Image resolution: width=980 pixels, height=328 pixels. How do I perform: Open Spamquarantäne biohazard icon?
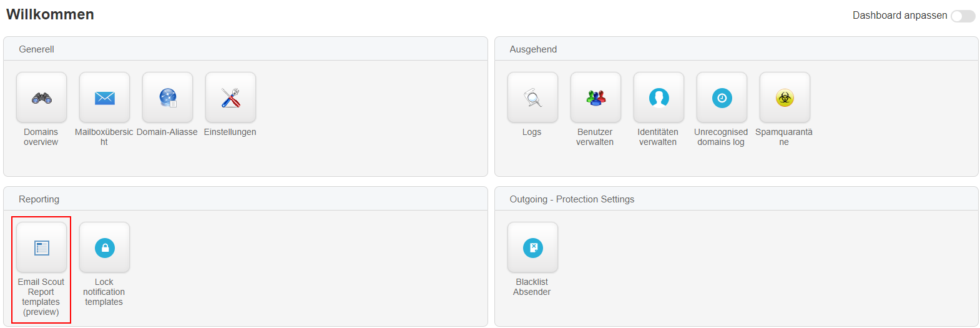point(785,97)
